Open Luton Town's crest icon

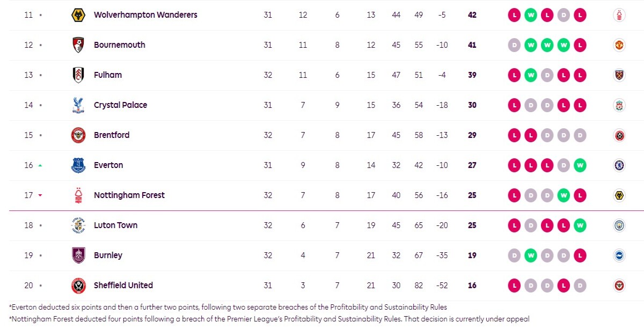[78, 225]
